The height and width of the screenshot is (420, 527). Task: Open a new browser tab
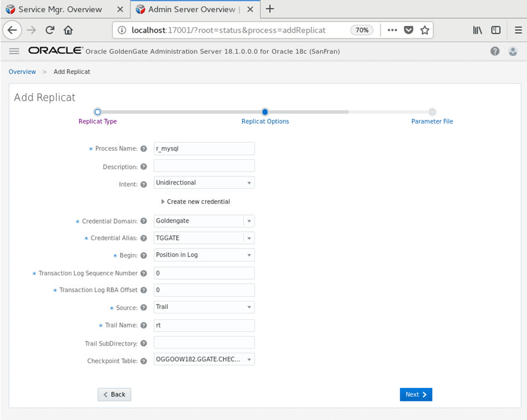[x=270, y=9]
